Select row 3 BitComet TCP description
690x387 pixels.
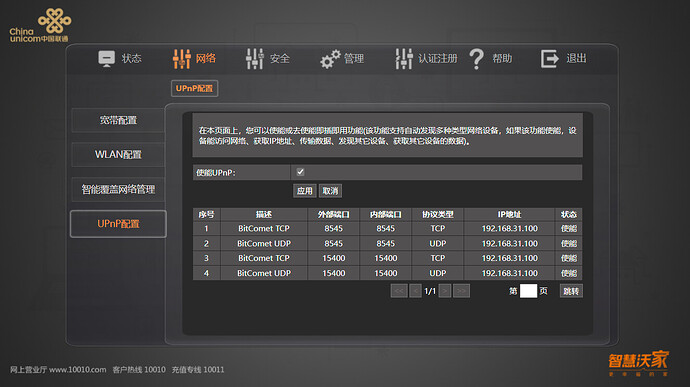point(264,258)
